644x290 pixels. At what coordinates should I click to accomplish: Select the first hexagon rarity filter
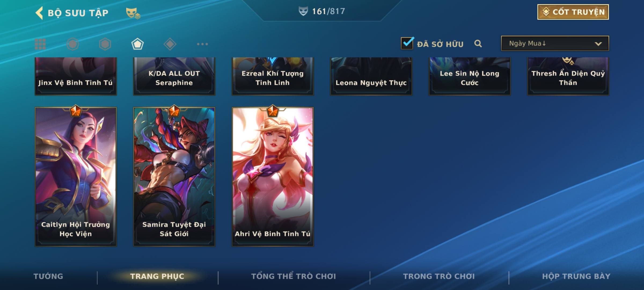pos(73,44)
